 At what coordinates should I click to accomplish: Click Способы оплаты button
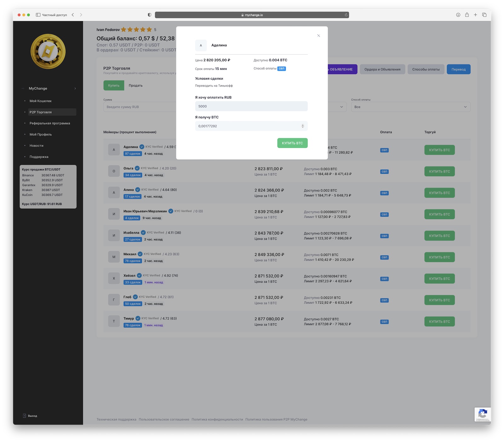[x=426, y=70]
